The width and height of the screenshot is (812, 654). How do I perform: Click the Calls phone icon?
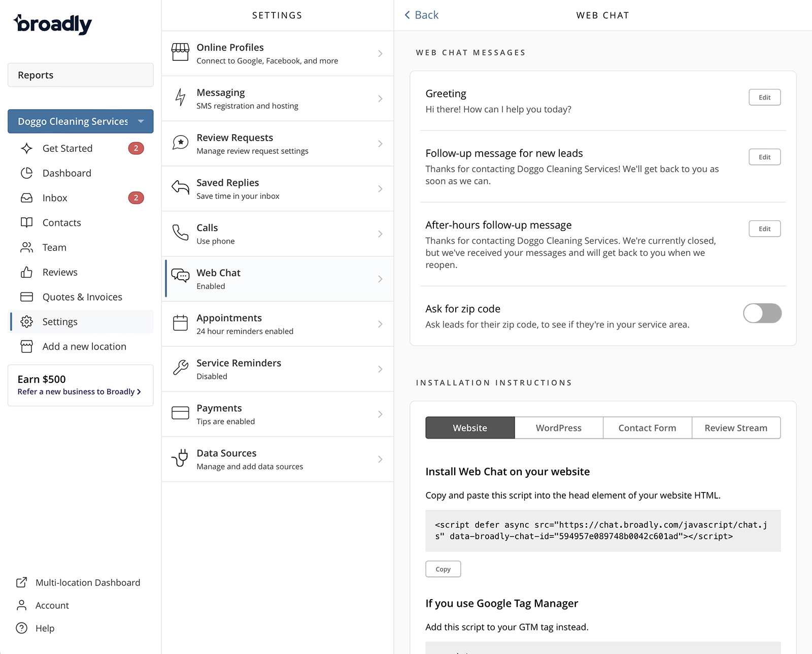180,233
